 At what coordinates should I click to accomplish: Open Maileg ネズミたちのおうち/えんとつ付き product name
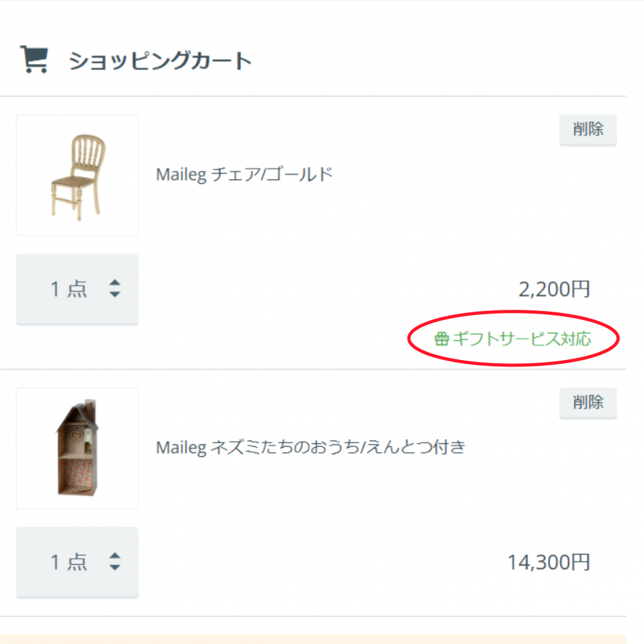click(310, 448)
